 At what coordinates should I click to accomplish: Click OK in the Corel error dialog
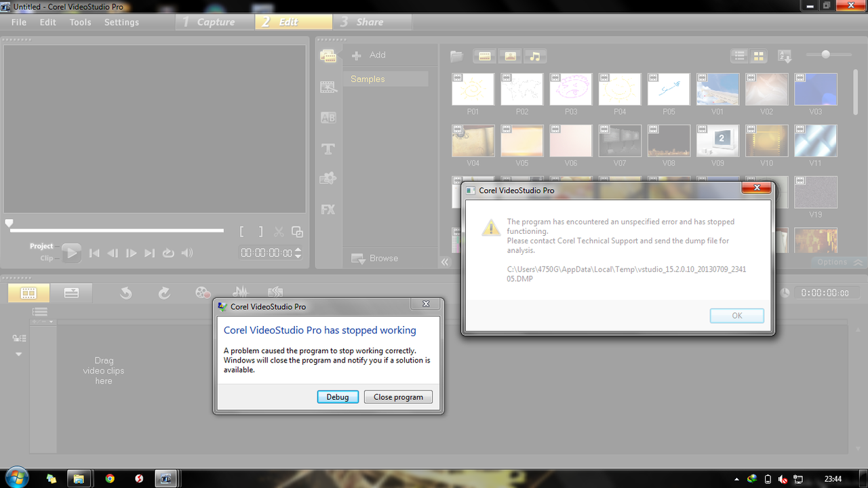click(737, 316)
